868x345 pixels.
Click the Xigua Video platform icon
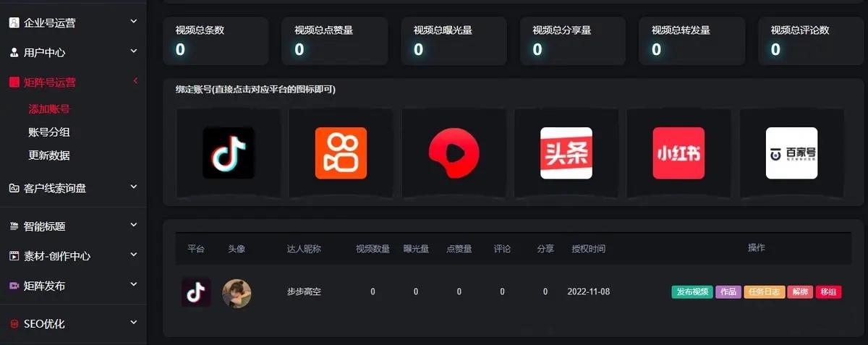(454, 153)
